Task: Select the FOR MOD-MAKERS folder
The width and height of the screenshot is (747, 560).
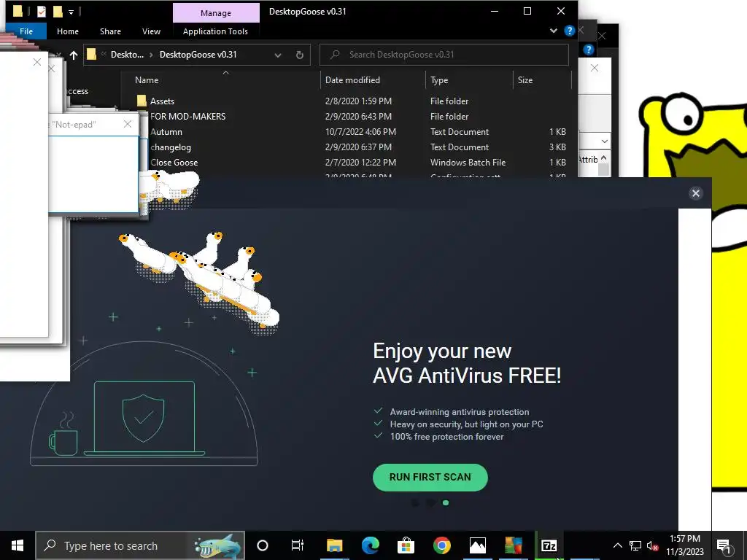Action: [187, 116]
